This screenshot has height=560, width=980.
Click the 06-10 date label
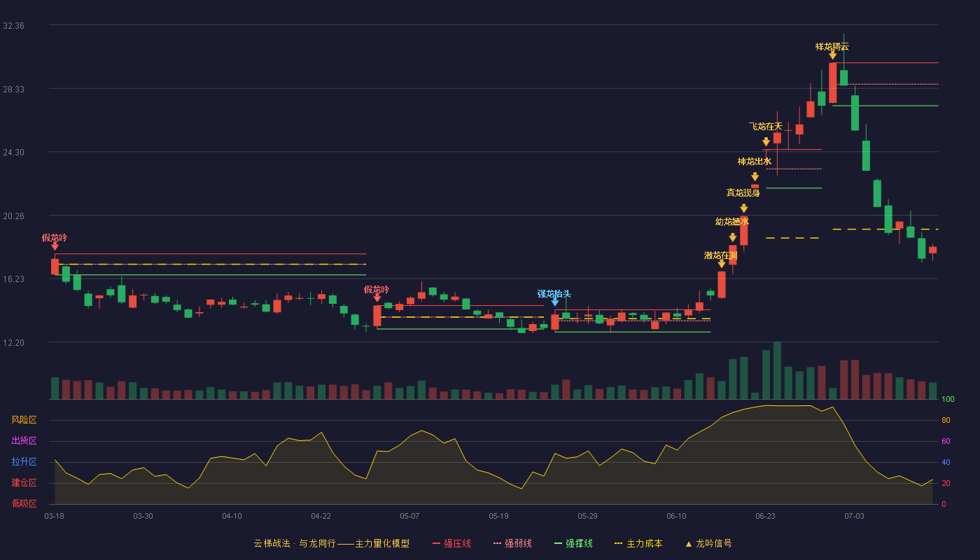(676, 516)
